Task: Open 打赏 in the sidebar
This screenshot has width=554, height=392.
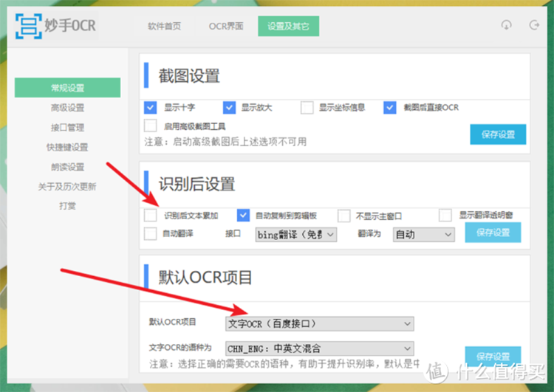Action: point(67,206)
